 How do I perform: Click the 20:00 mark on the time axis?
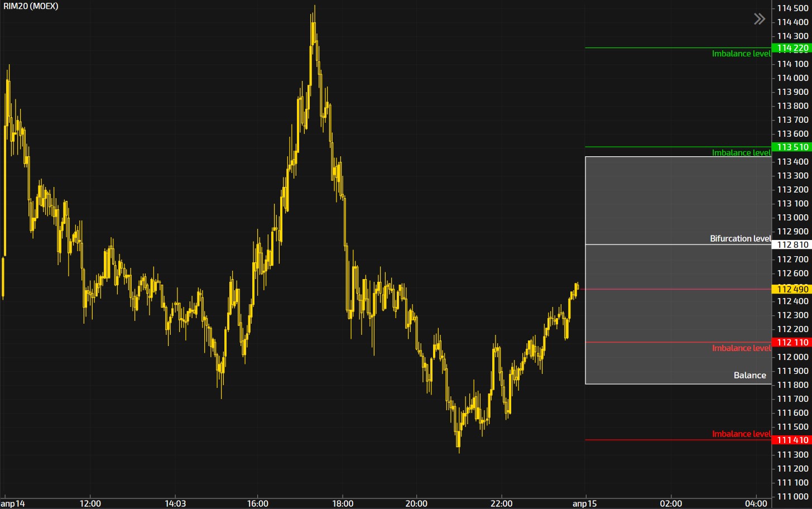coord(417,503)
